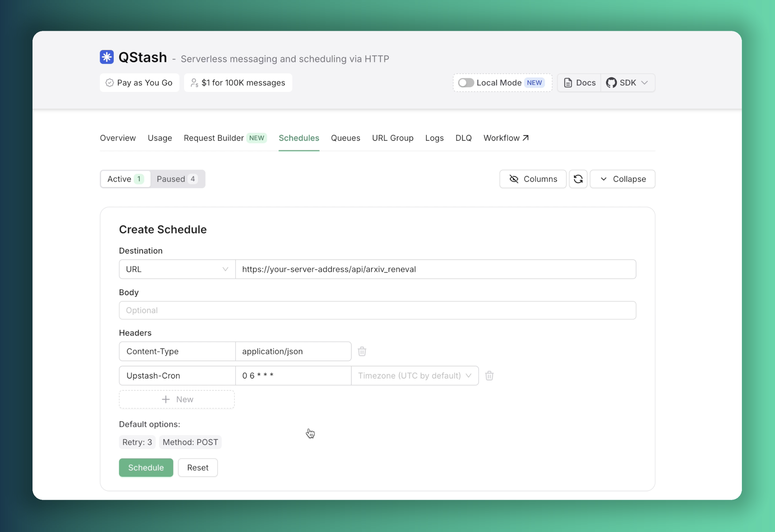The height and width of the screenshot is (532, 775).
Task: Delete the Content-Type header row
Action: (362, 351)
